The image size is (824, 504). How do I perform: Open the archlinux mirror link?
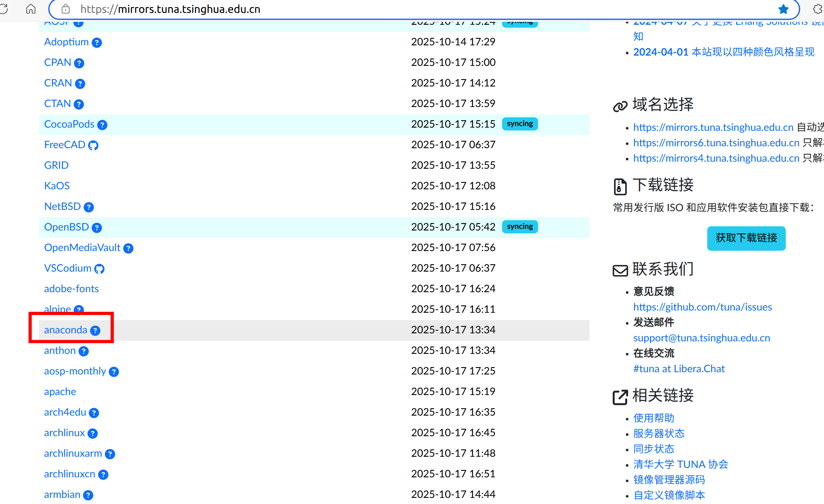64,433
